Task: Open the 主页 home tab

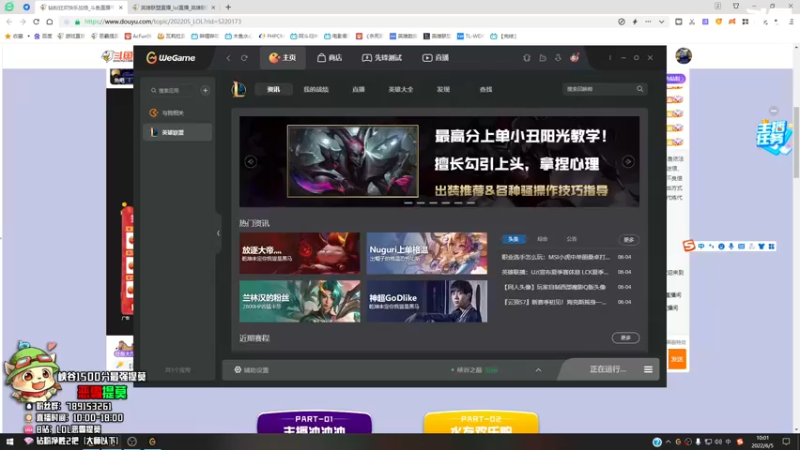Action: [x=283, y=58]
